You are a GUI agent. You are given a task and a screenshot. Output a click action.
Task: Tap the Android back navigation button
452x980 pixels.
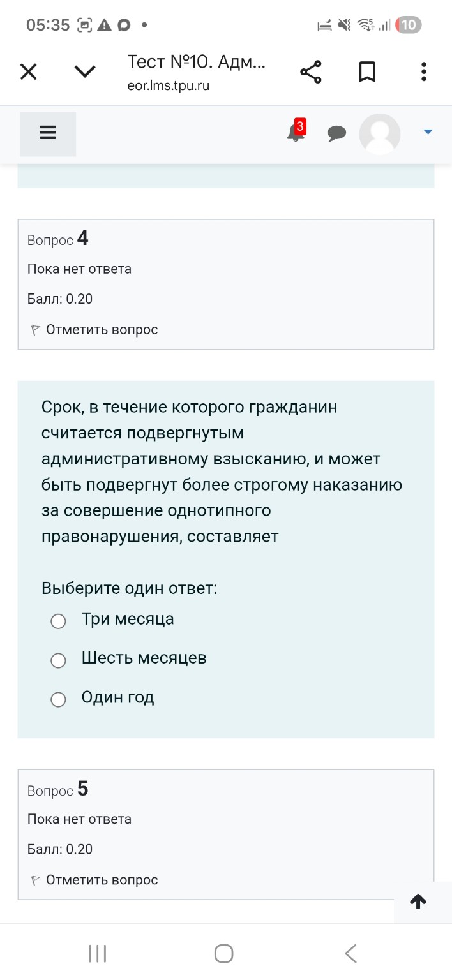click(x=350, y=953)
